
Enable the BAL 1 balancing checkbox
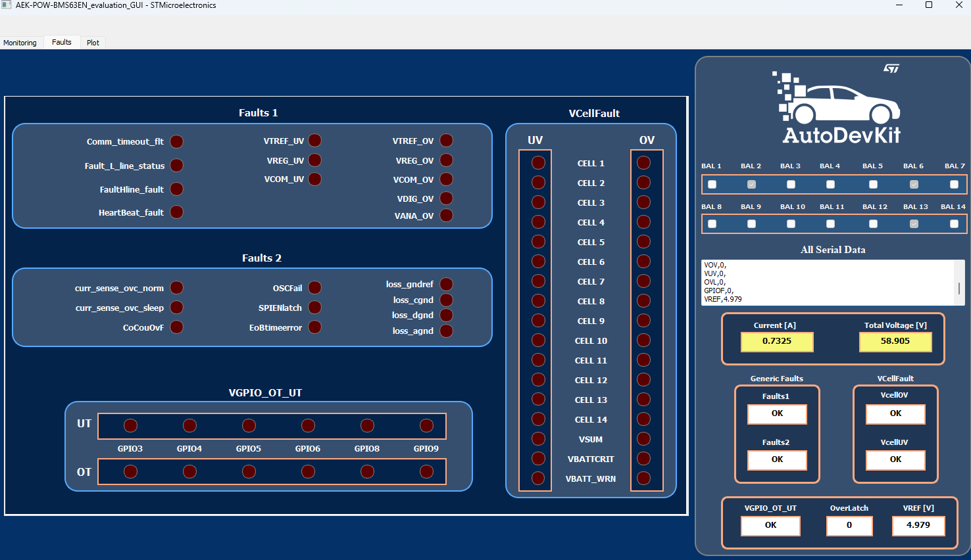pos(711,185)
